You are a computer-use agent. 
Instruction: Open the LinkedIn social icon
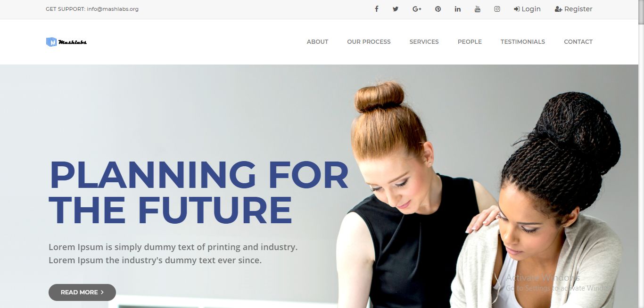458,9
